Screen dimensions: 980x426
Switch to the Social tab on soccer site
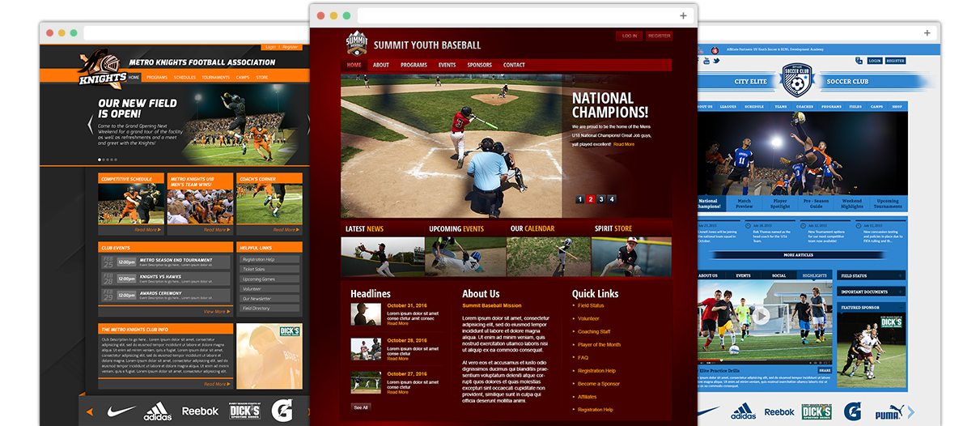click(778, 275)
